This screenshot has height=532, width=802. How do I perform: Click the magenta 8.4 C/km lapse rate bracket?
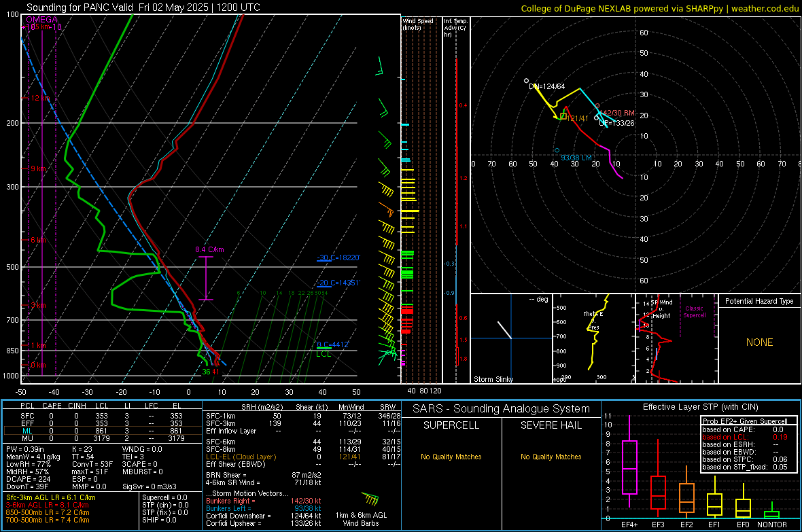(206, 278)
